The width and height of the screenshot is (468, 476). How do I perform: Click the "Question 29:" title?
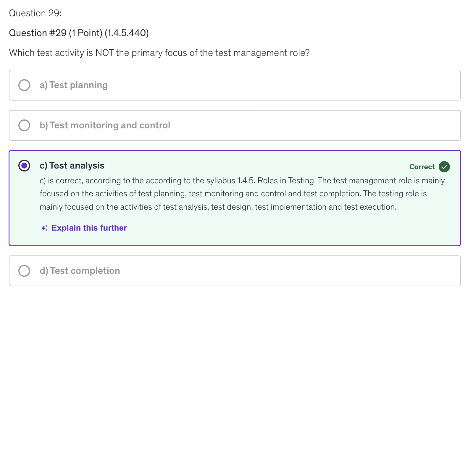pos(35,13)
